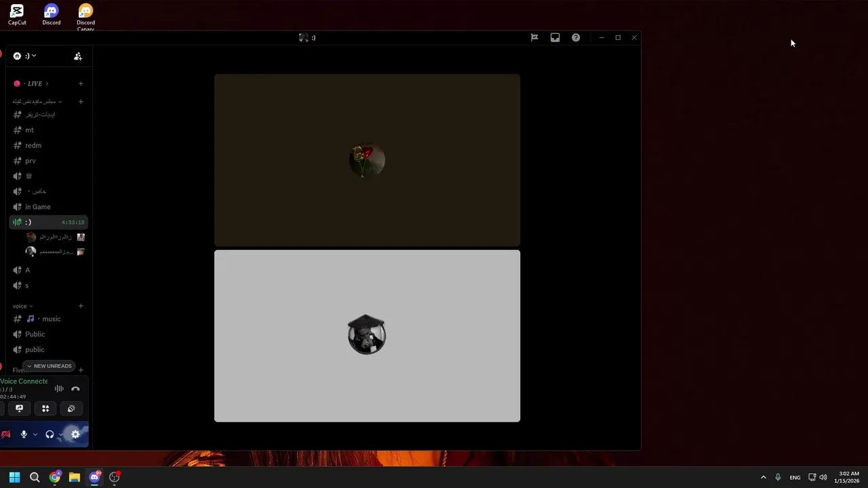The height and width of the screenshot is (488, 868).
Task: Toggle microphone mute
Action: click(24, 434)
